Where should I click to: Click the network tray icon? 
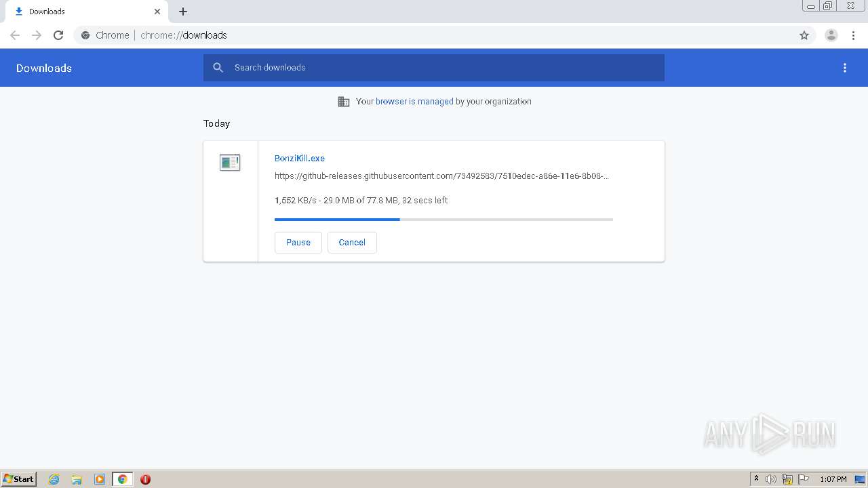click(787, 479)
